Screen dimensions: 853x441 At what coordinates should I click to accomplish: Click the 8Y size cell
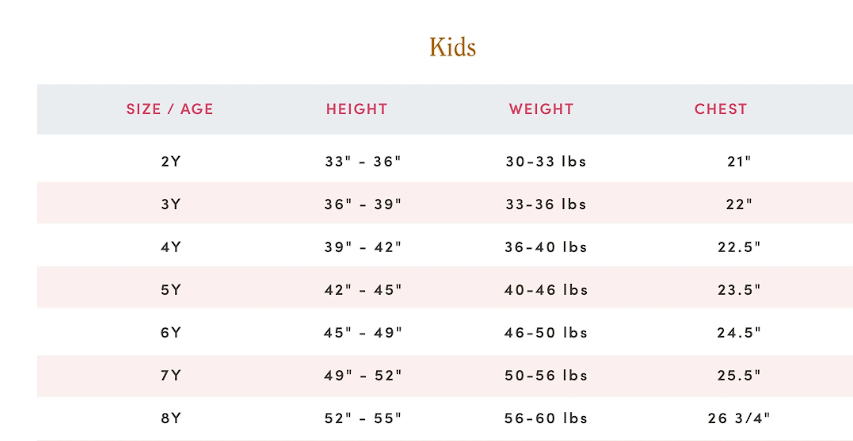pyautogui.click(x=171, y=418)
